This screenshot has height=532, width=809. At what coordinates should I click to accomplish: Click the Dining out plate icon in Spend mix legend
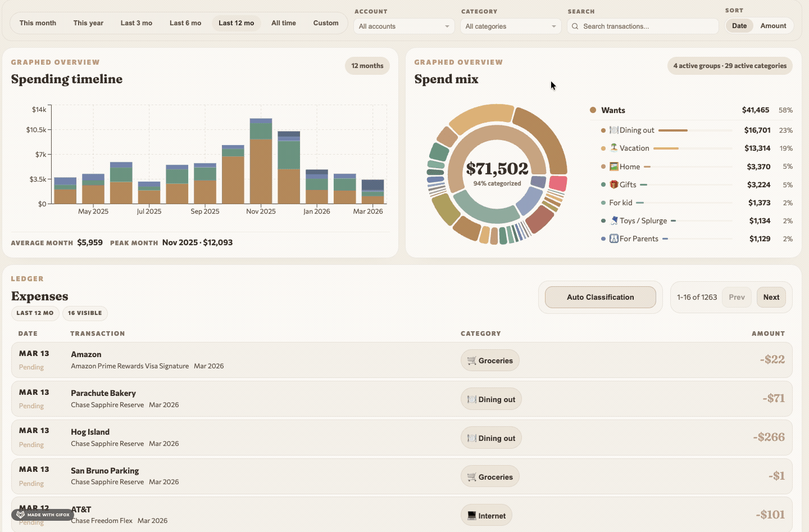(x=613, y=130)
